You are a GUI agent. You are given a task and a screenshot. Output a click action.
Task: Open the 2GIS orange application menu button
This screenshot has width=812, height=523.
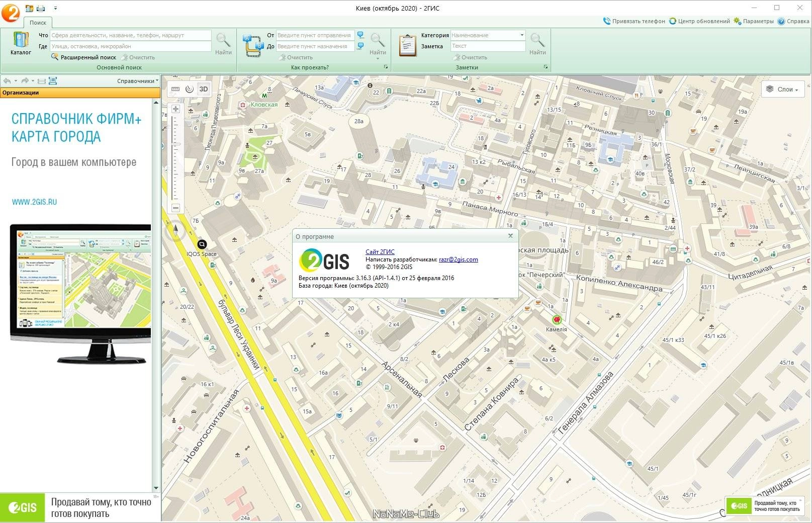pyautogui.click(x=10, y=12)
